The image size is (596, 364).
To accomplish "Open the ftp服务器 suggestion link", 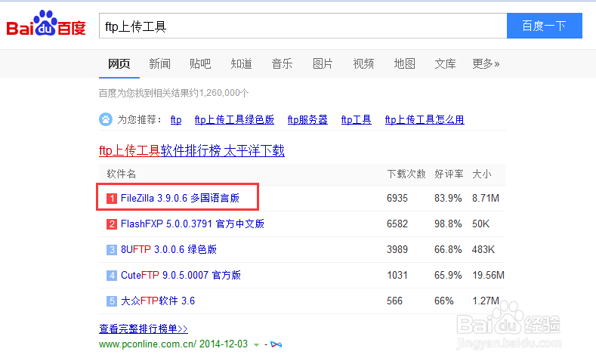I will pos(307,119).
